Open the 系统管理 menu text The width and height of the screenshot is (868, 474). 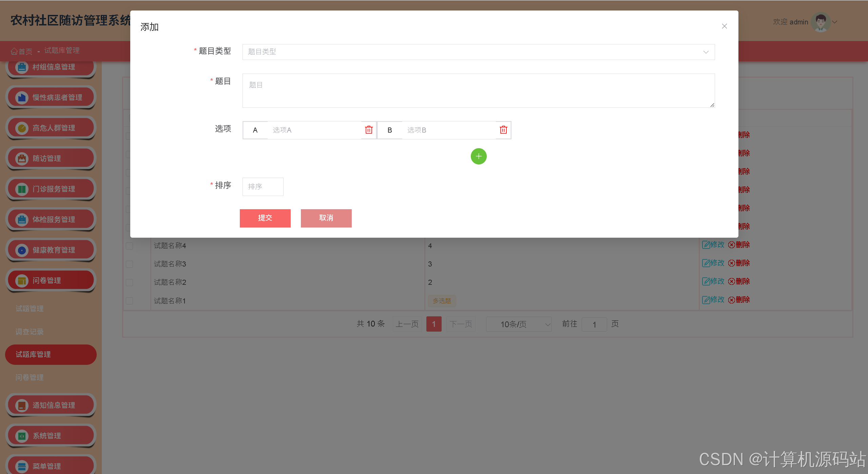point(47,436)
